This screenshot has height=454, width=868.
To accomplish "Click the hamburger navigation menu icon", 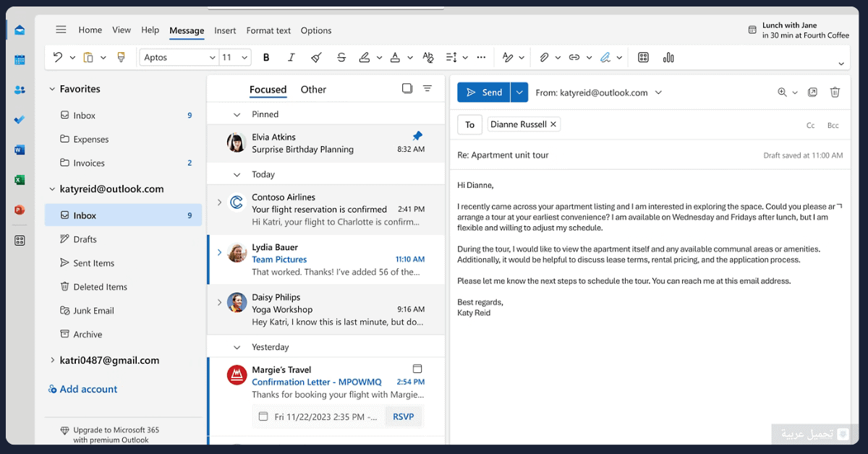I will 61,30.
